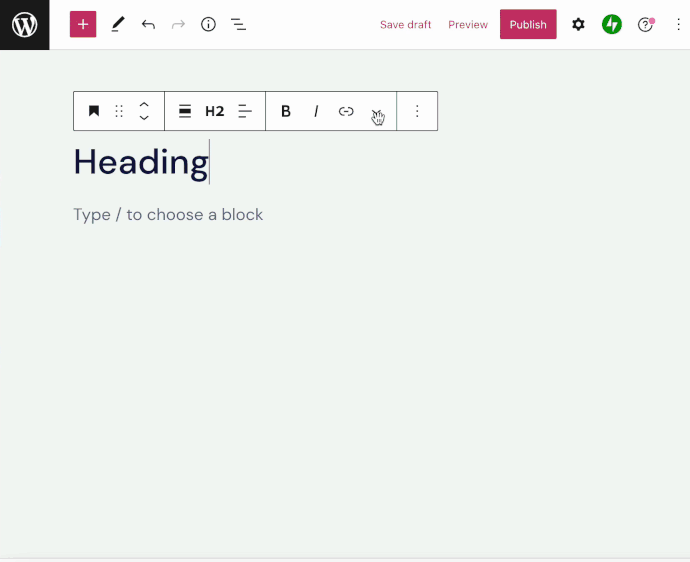Screen dimensions: 690x562
Task: Open the help question mark icon
Action: coord(646,25)
